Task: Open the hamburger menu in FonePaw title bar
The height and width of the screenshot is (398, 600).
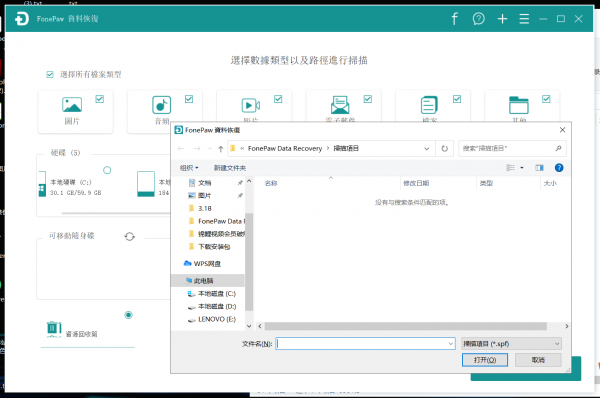Action: click(x=524, y=18)
